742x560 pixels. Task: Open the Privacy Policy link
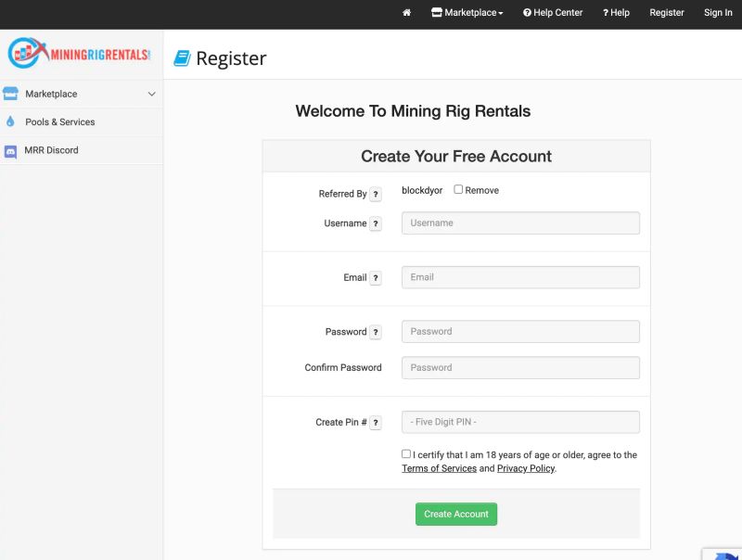(526, 468)
